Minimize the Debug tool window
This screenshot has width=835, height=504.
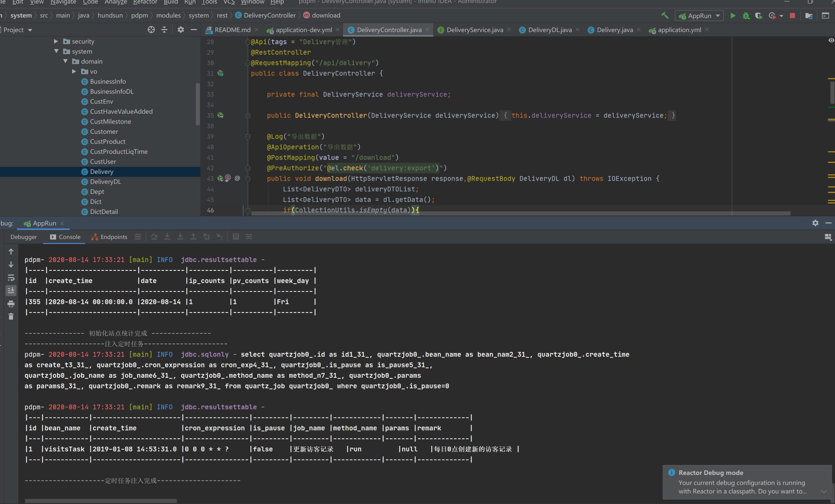(828, 223)
